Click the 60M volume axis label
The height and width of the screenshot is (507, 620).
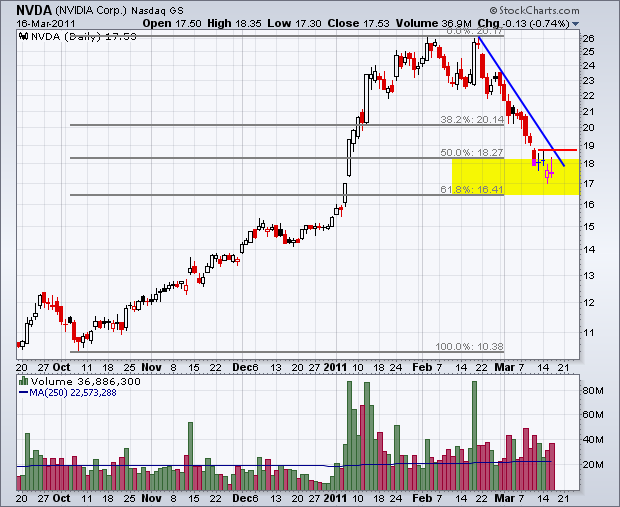593,414
